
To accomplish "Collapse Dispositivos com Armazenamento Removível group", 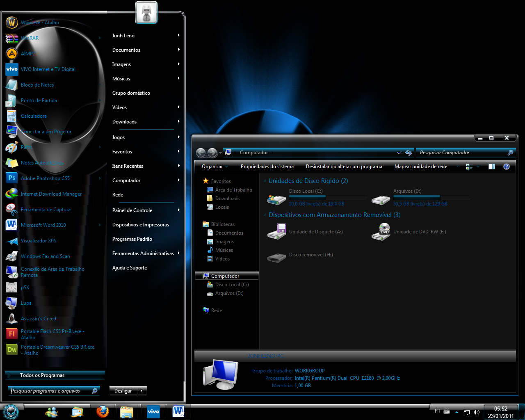I will coord(265,215).
